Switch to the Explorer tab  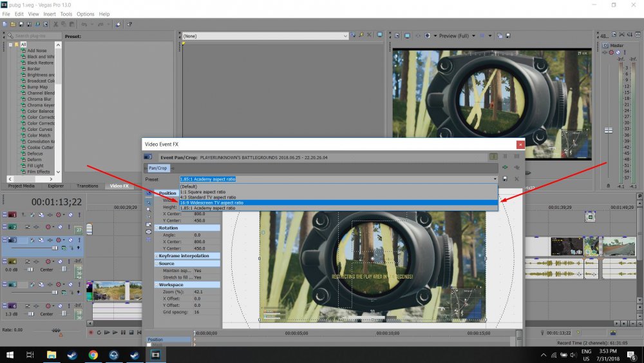coord(55,186)
